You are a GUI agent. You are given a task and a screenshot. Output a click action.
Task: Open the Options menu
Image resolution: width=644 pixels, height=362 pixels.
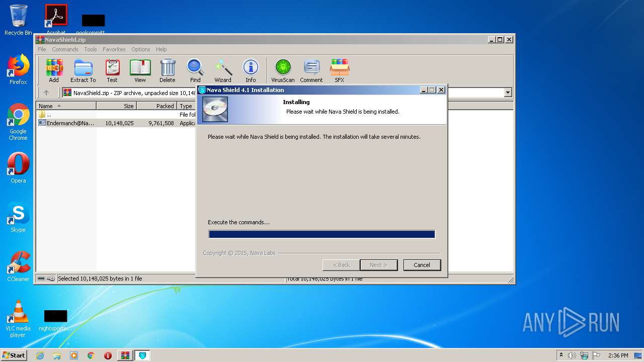pyautogui.click(x=141, y=49)
